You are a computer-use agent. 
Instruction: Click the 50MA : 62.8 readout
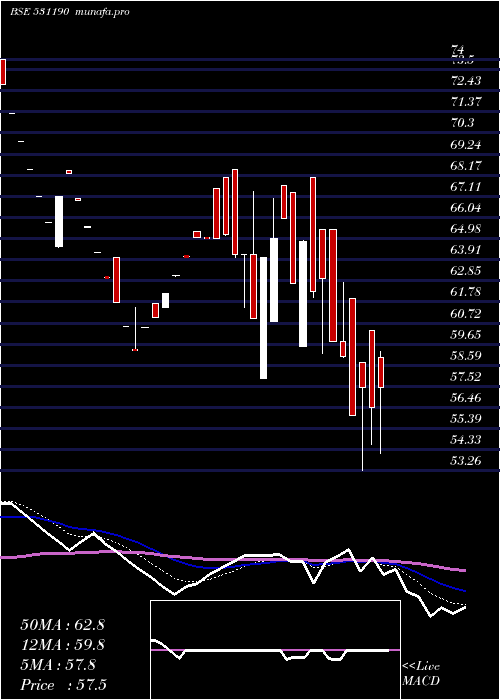point(62,625)
